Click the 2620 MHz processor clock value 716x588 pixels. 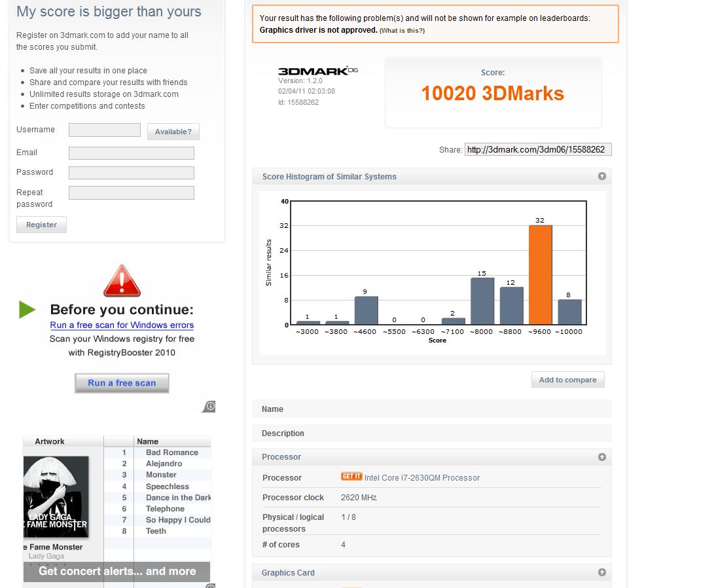[359, 498]
